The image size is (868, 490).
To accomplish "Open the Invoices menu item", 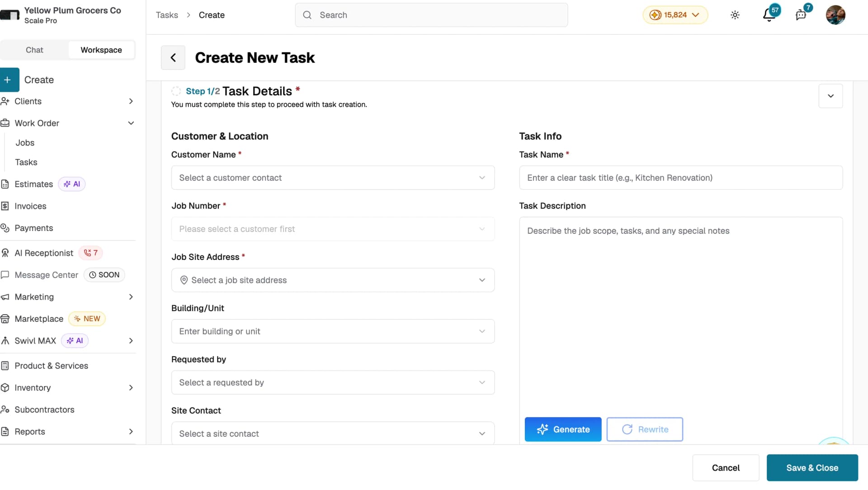I will [30, 206].
